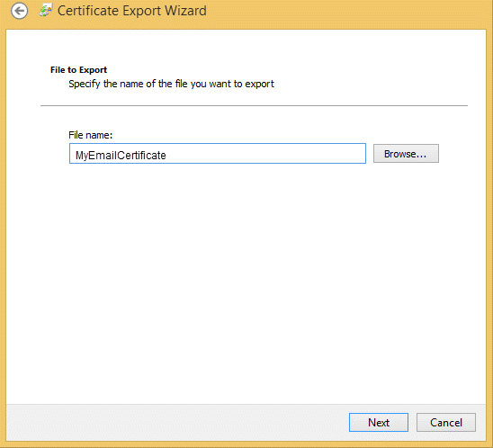Click the yellow window title bar area

click(x=345, y=13)
